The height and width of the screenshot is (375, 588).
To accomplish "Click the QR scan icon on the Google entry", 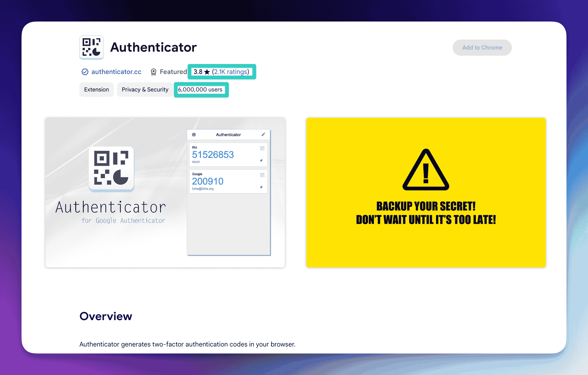I will click(262, 175).
